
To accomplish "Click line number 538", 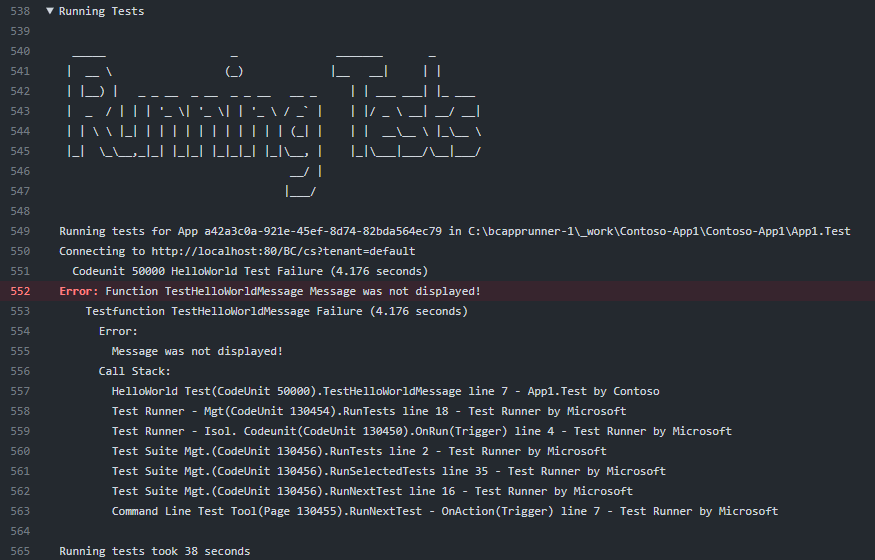I will point(20,11).
